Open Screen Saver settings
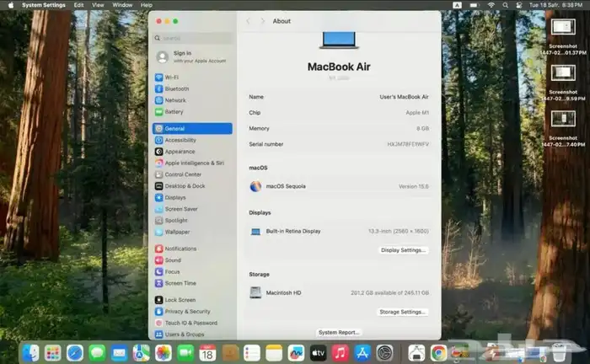The height and width of the screenshot is (364, 590). coord(192,209)
